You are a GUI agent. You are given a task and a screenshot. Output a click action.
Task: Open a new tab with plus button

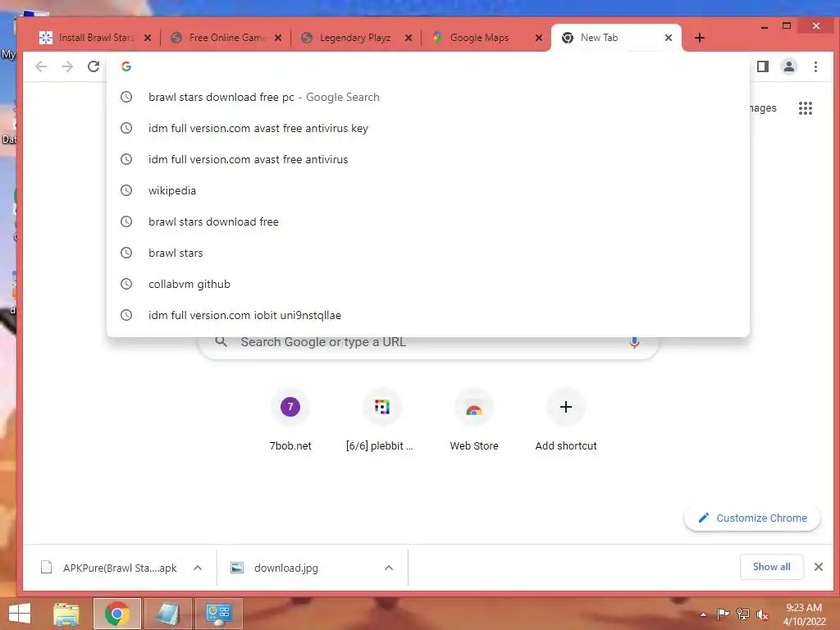[700, 38]
